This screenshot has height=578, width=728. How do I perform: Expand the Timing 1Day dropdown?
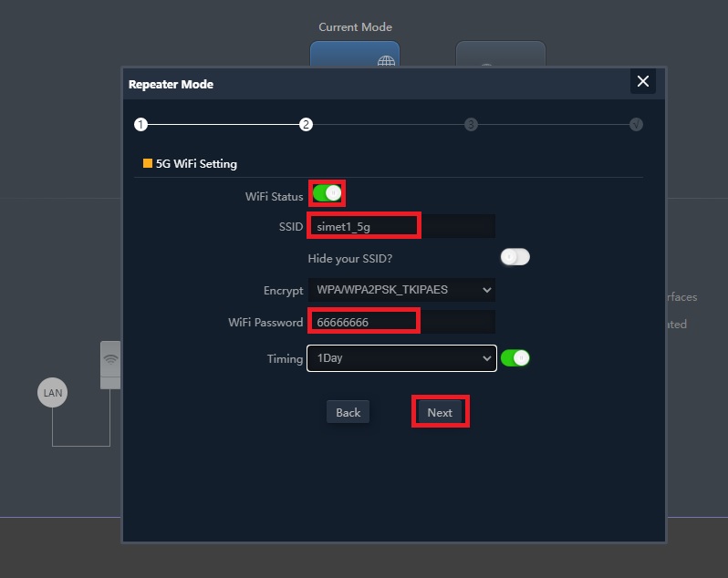pyautogui.click(x=401, y=358)
